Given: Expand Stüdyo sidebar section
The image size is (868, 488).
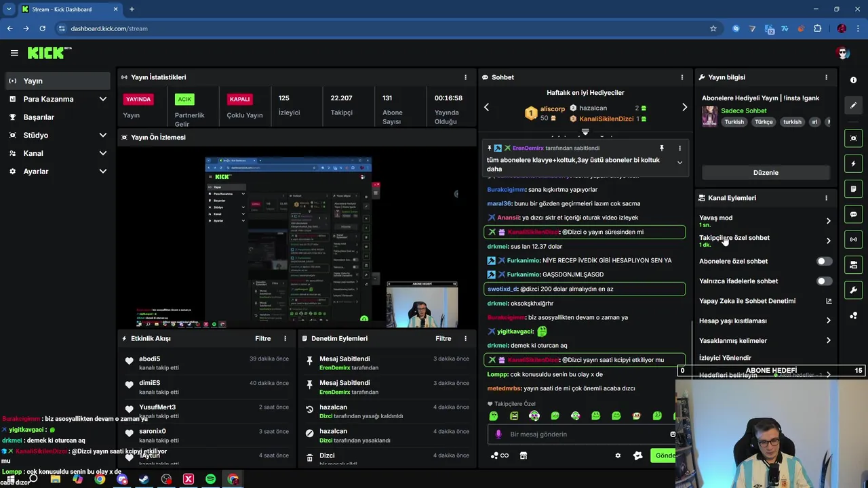Looking at the screenshot, I should (102, 135).
